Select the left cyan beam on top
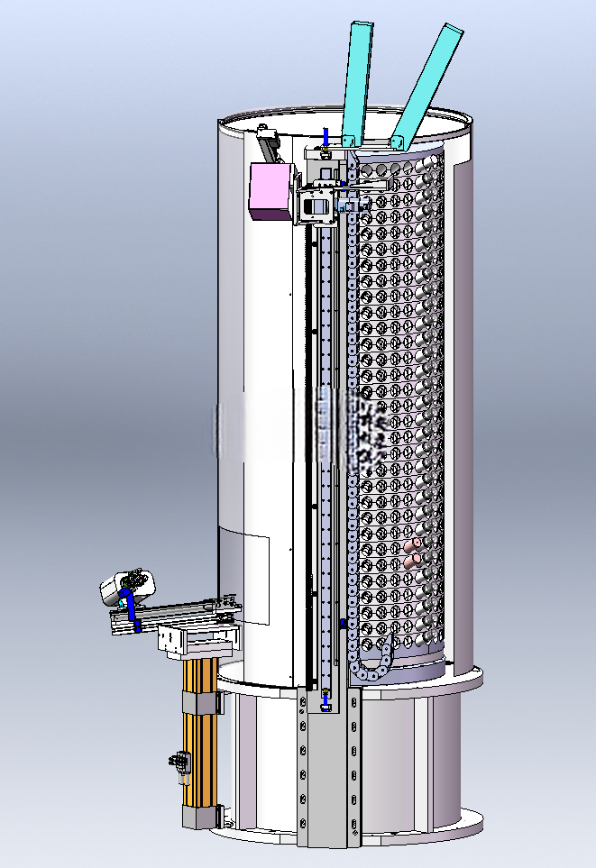Image resolution: width=596 pixels, height=868 pixels. [357, 83]
